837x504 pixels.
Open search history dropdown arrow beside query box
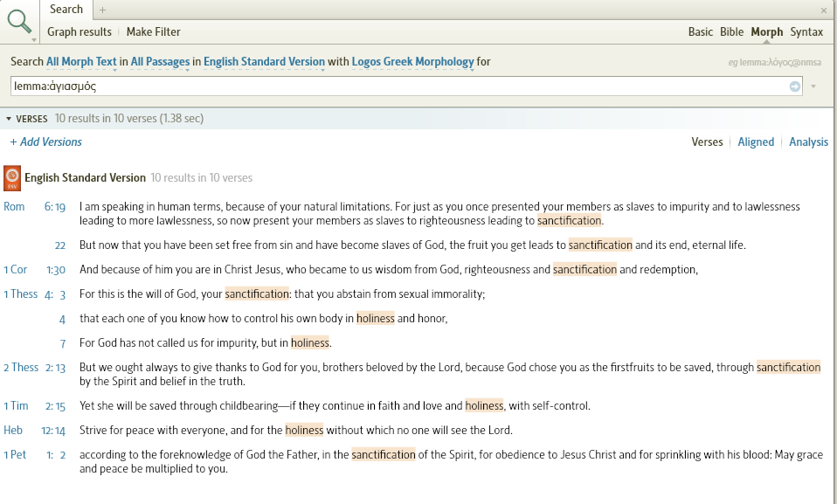pos(813,86)
